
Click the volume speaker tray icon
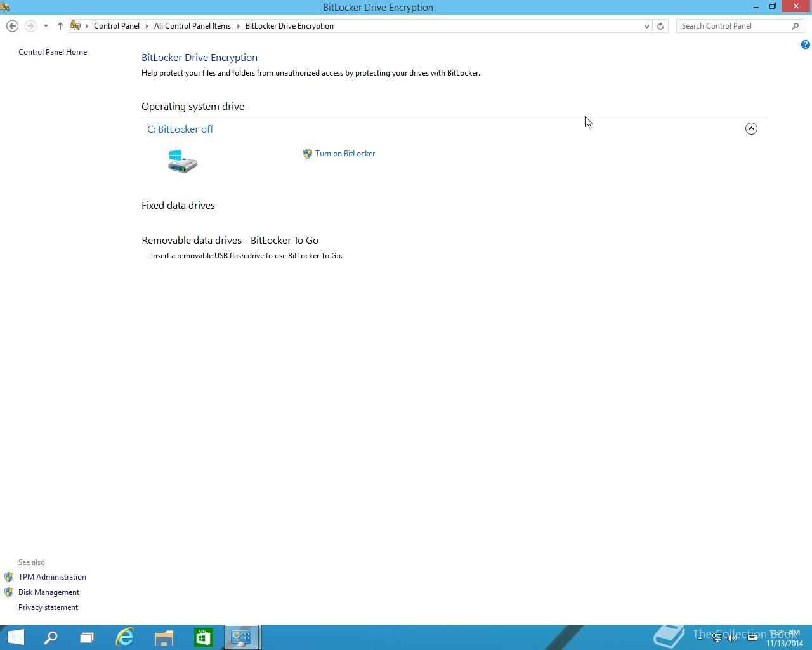(x=732, y=638)
